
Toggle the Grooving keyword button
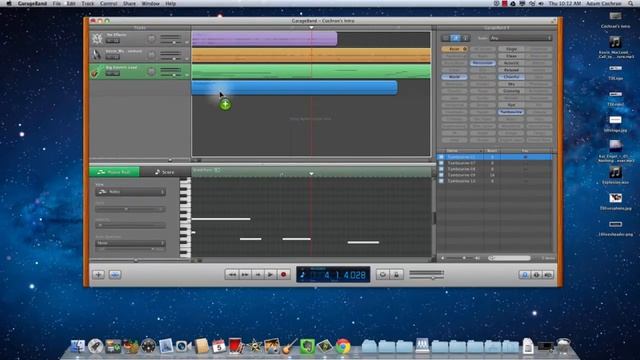(511, 91)
